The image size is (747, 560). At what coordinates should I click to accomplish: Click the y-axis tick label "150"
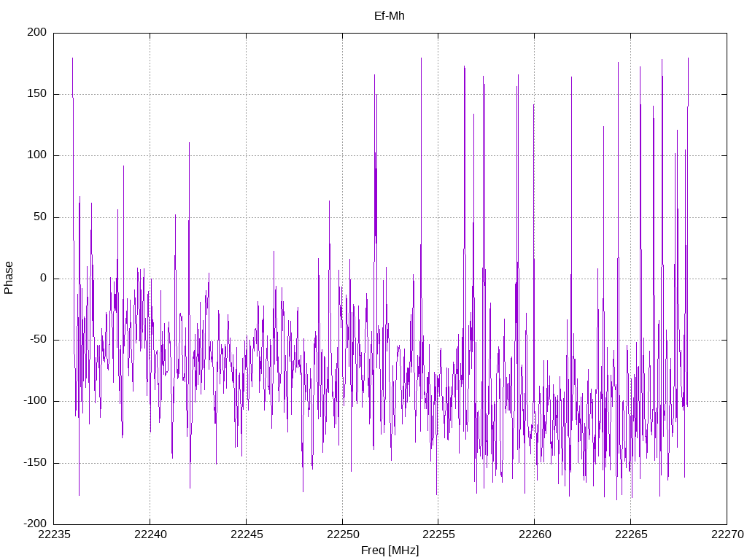[37, 94]
